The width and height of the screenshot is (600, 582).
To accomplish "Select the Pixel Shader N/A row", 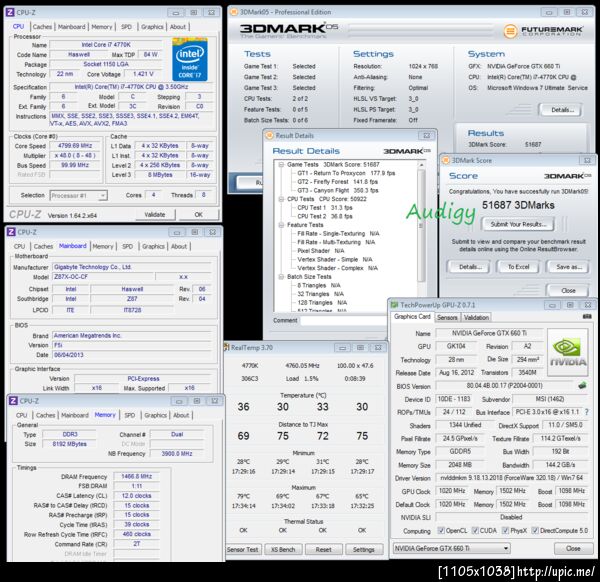I will (x=321, y=251).
